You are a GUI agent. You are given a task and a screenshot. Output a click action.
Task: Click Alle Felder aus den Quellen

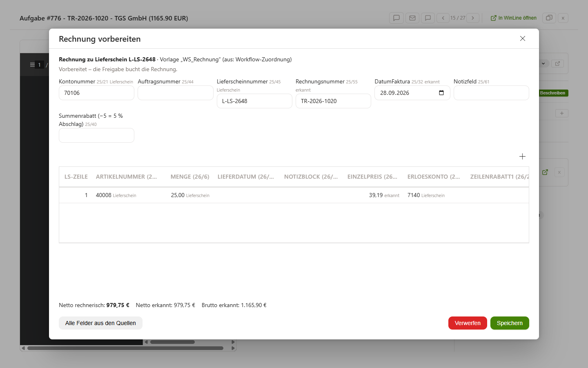coord(100,323)
